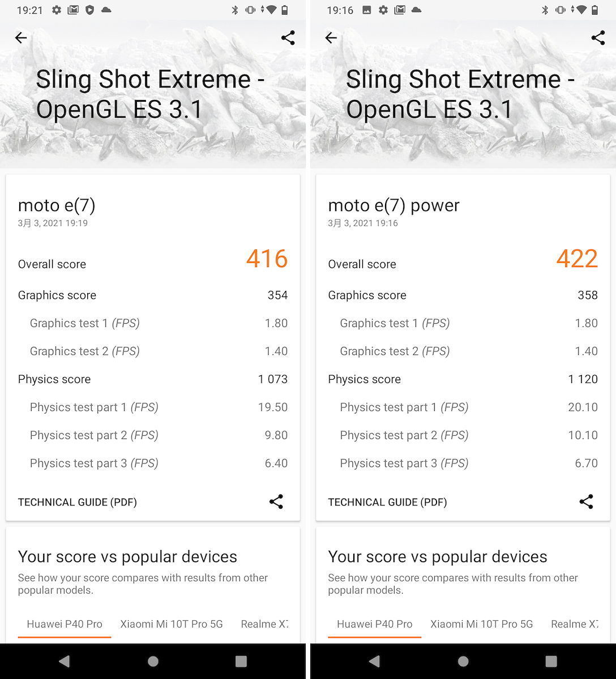Open TECHNICAL GUIDE (PDF) for moto e(7)
The height and width of the screenshot is (679, 616).
pyautogui.click(x=78, y=502)
